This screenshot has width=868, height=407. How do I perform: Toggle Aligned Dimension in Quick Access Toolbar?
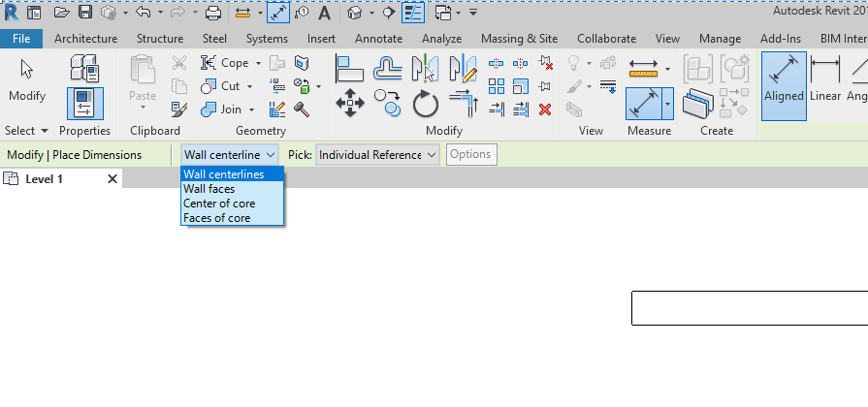pyautogui.click(x=278, y=13)
